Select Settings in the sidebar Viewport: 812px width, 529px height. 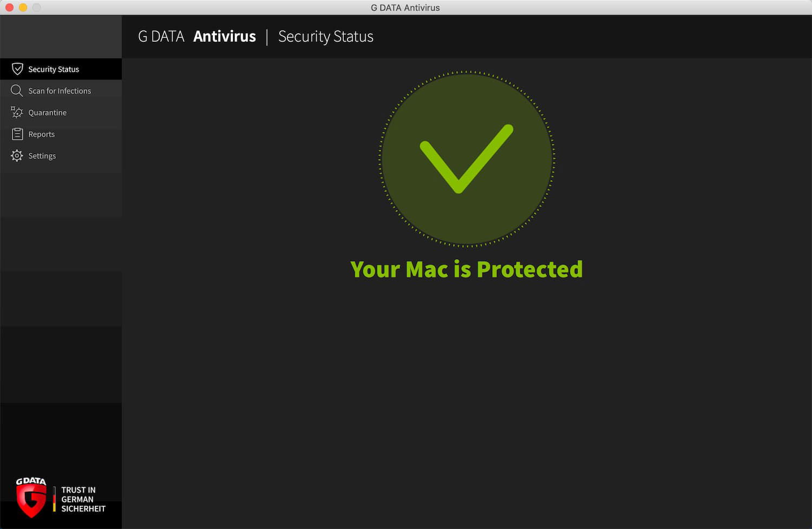click(x=42, y=155)
